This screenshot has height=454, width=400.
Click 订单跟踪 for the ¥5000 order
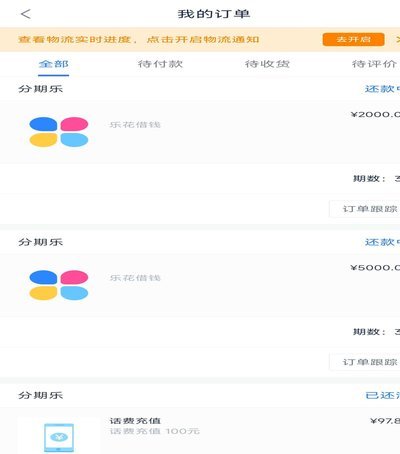pos(365,362)
